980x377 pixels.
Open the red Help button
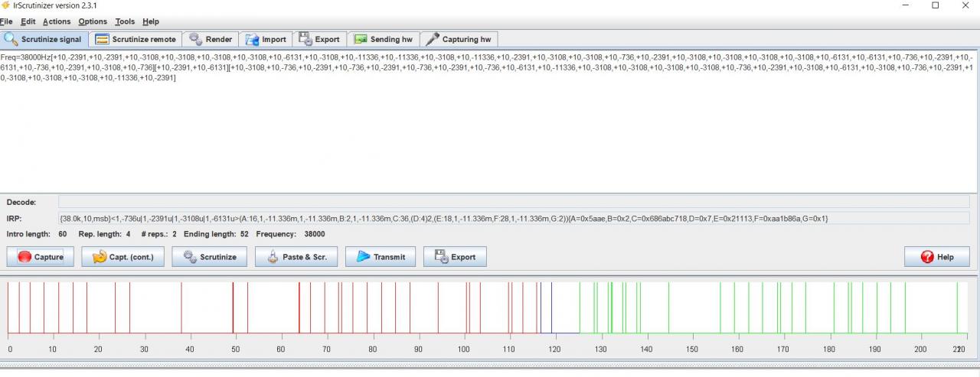pos(936,257)
